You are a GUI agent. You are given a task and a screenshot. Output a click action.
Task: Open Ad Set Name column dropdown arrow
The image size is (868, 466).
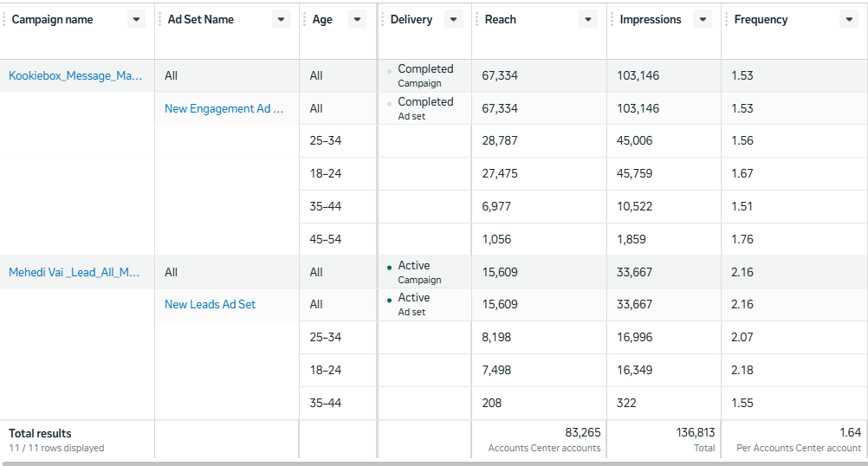pos(281,20)
